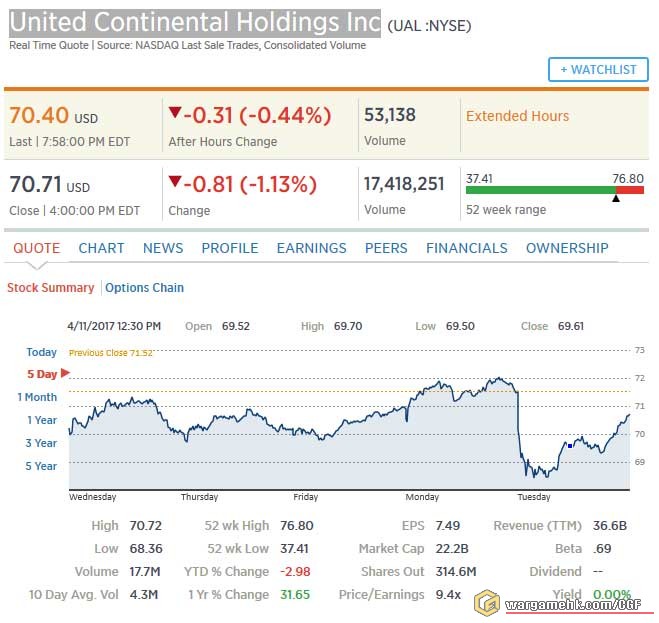Go to the PROFILE tab
Screen dimensions: 659x623
[x=230, y=248]
